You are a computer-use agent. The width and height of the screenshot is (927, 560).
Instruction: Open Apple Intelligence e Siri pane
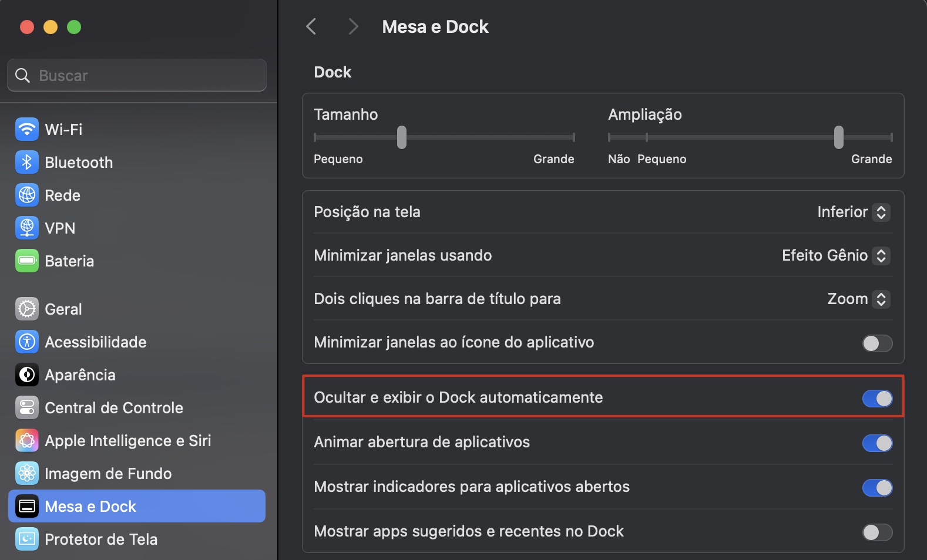[x=137, y=440]
